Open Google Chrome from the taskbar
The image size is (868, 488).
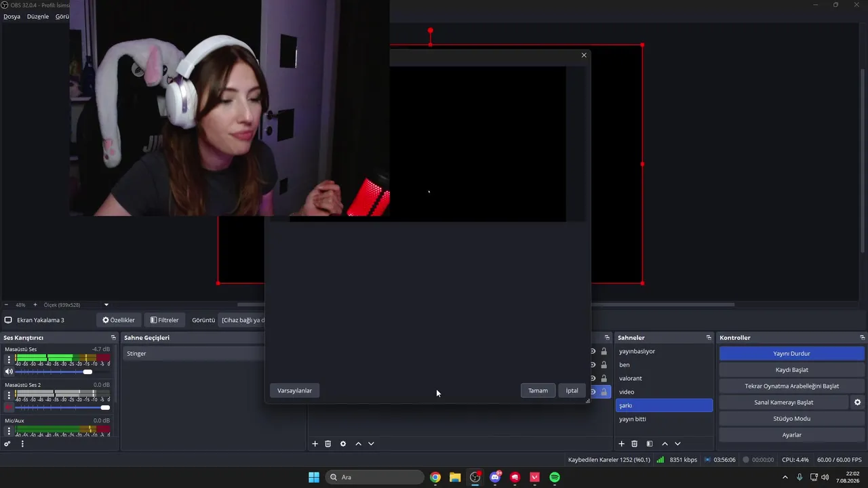click(435, 477)
